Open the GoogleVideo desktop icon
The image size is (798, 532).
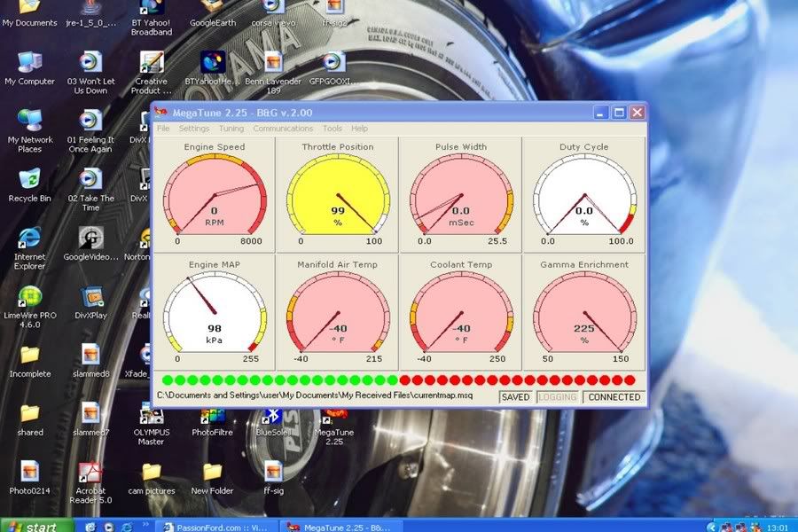(90, 244)
